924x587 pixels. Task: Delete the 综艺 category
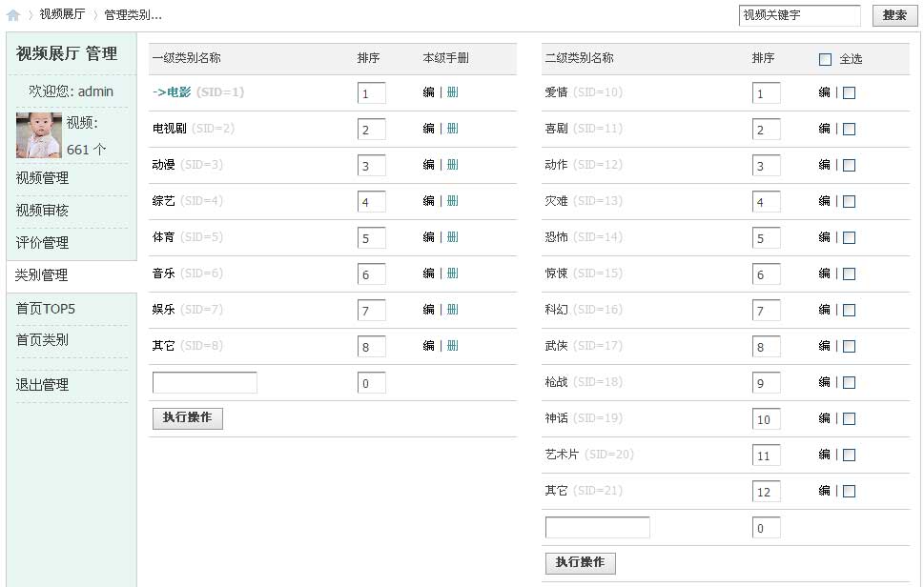453,201
